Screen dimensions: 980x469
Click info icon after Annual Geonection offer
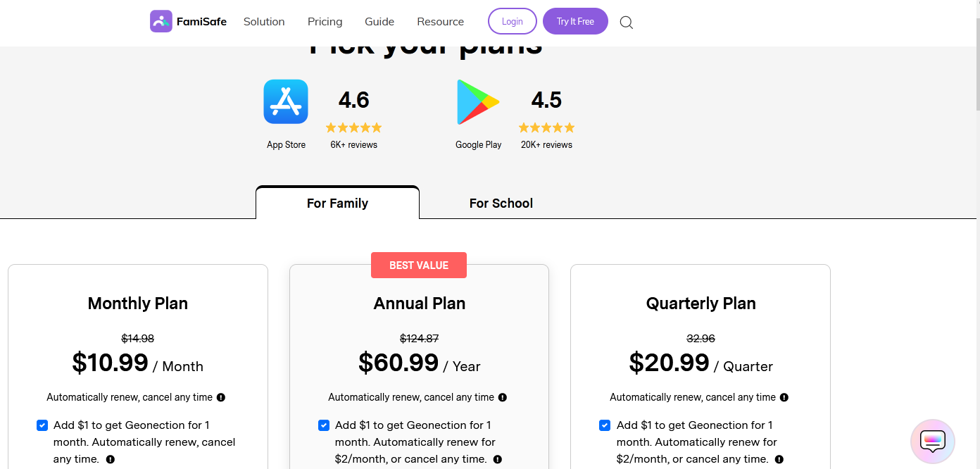click(x=498, y=459)
